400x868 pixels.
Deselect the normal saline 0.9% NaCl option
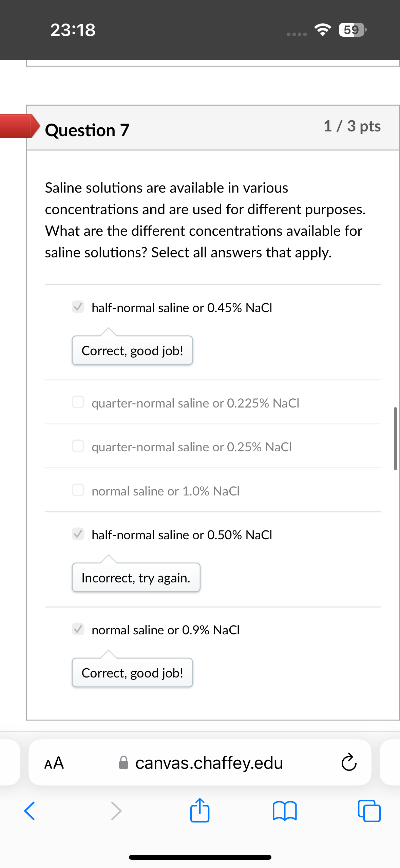coord(78,630)
